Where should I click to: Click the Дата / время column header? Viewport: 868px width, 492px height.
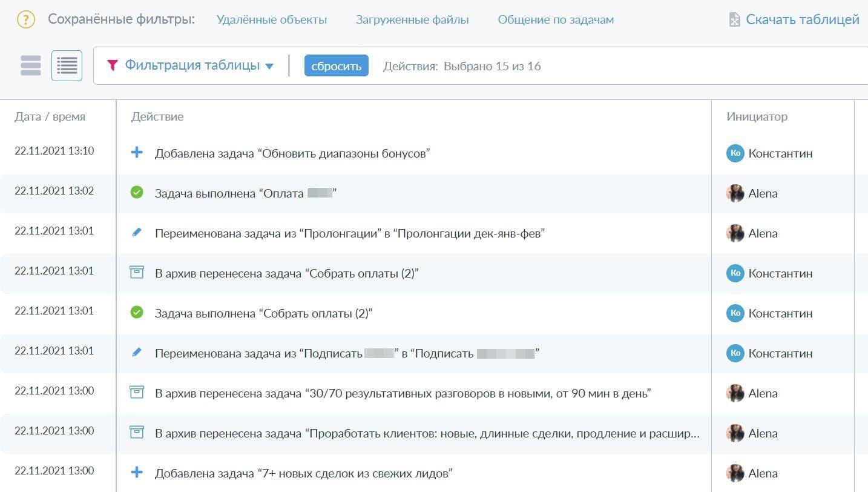coord(50,116)
